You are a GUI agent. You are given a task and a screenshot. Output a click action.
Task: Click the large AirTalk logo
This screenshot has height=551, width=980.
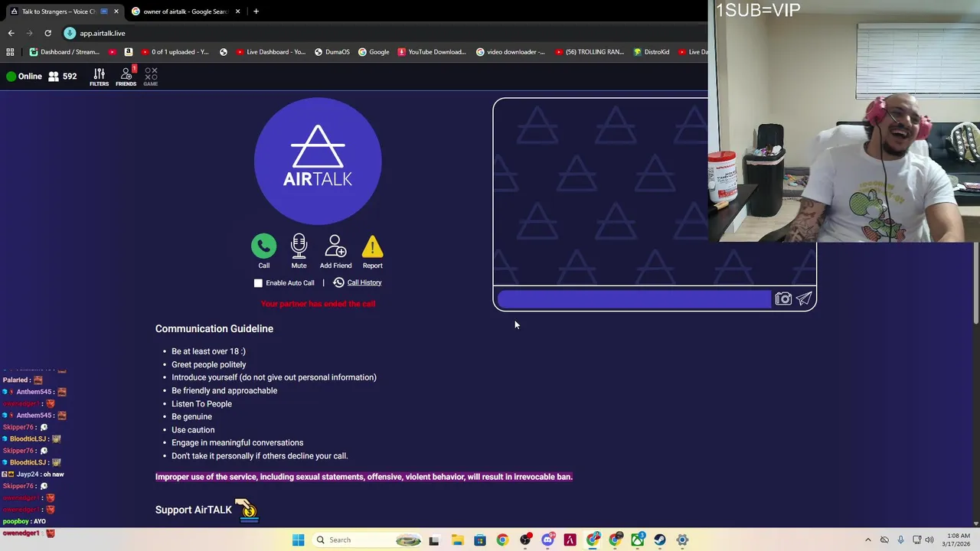click(x=318, y=161)
